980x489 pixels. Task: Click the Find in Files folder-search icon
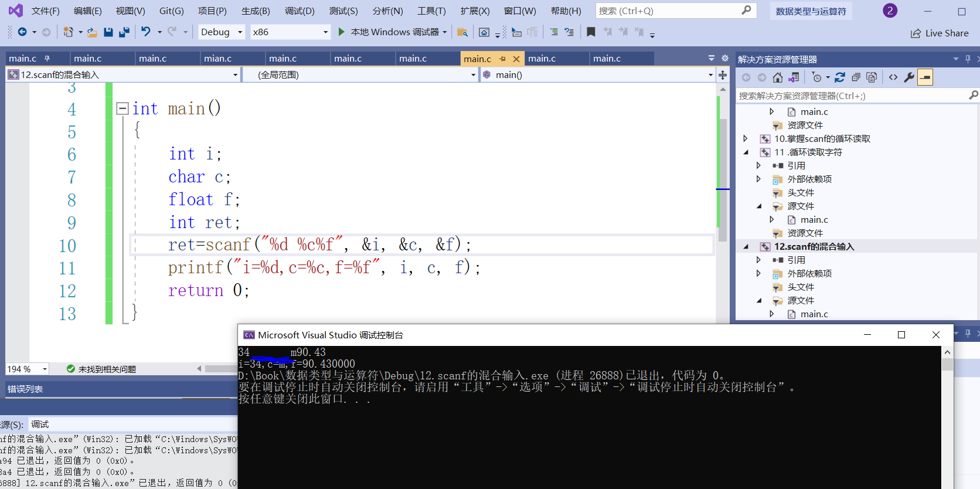(462, 32)
